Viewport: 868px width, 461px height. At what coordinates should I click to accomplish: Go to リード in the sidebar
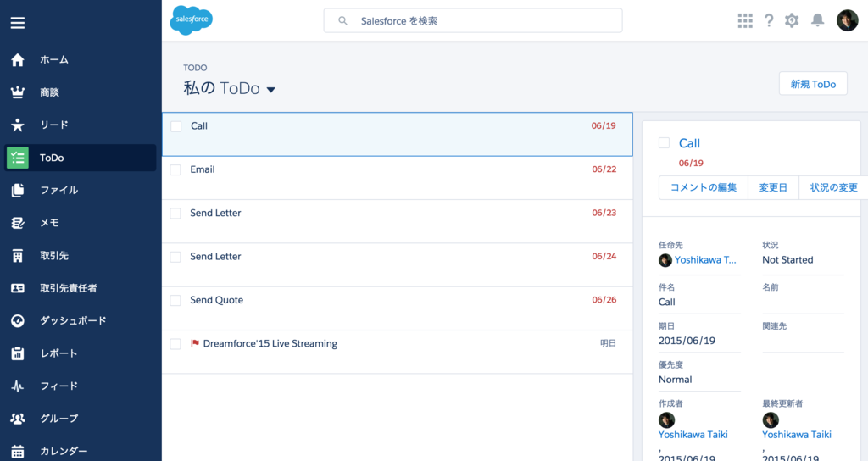point(54,125)
